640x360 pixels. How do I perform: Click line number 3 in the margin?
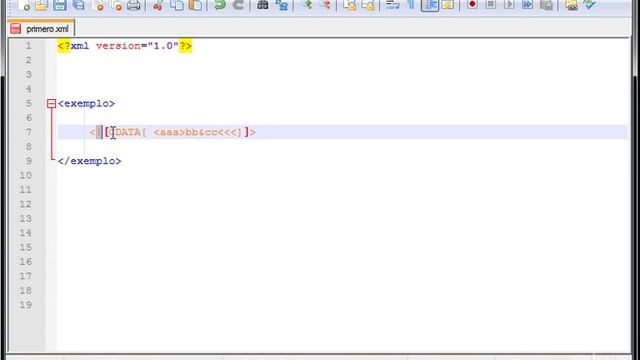click(x=29, y=75)
